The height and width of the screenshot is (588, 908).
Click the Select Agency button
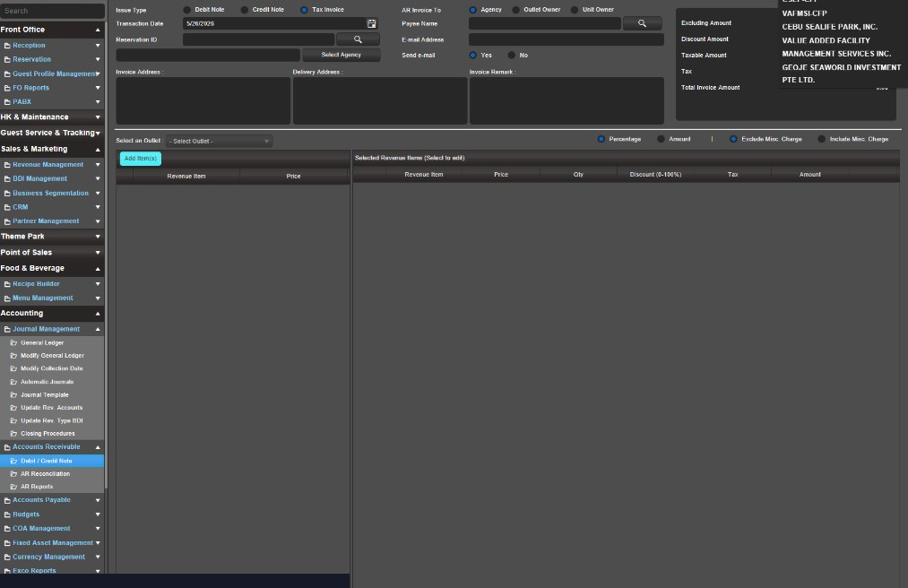[342, 55]
